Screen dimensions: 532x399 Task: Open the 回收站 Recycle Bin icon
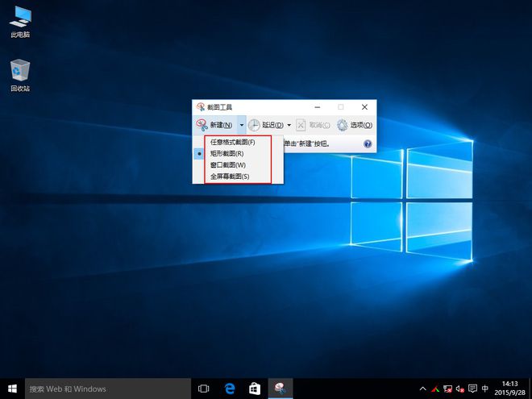pos(21,75)
